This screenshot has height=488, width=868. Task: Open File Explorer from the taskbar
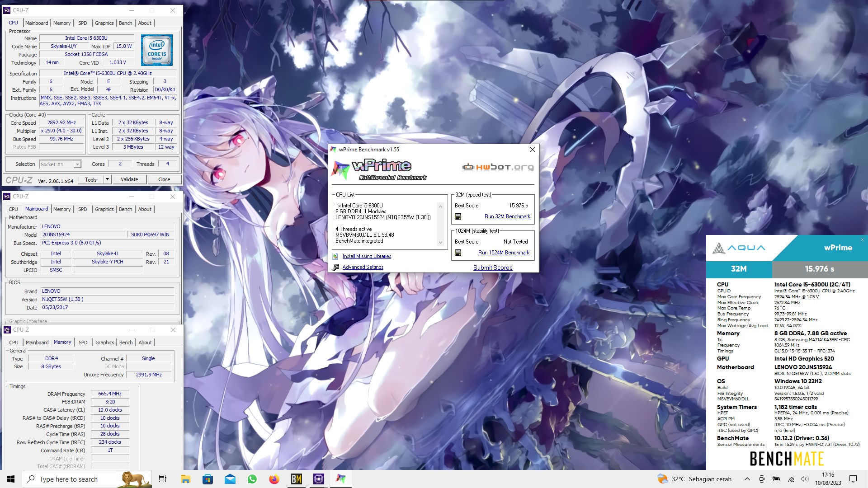point(185,479)
